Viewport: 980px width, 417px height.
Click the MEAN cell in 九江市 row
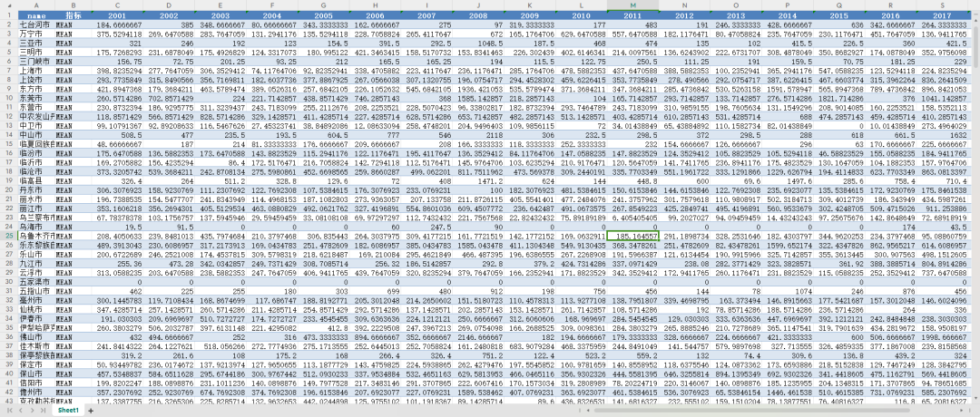point(73,264)
